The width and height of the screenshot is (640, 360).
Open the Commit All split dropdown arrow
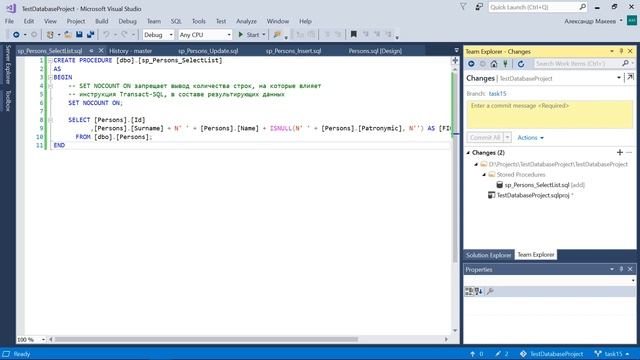pyautogui.click(x=507, y=138)
